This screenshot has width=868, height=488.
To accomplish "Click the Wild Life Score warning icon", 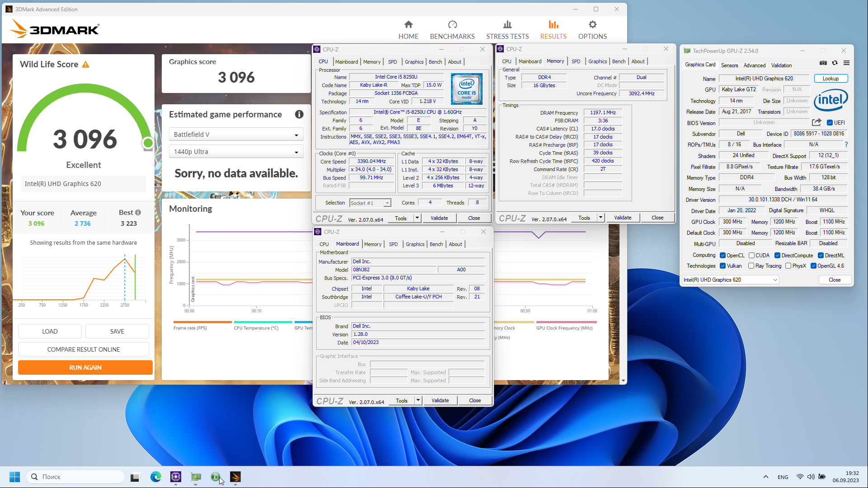I will coord(85,65).
